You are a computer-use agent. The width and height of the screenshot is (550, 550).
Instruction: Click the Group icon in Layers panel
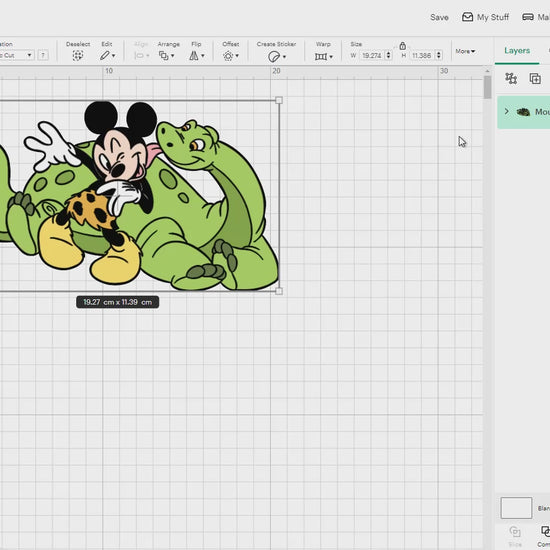(511, 78)
